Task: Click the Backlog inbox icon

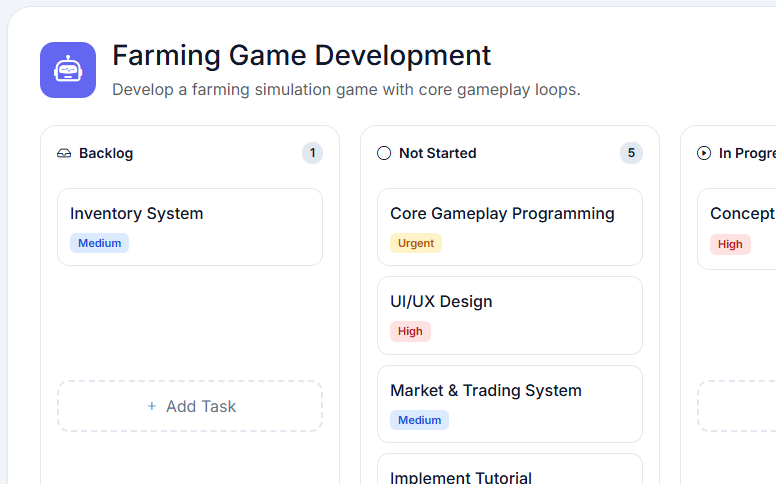Action: [x=64, y=153]
